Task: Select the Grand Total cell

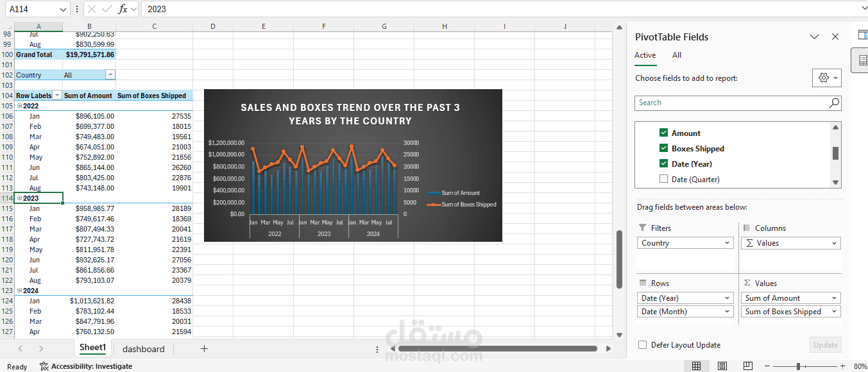Action: click(38, 55)
